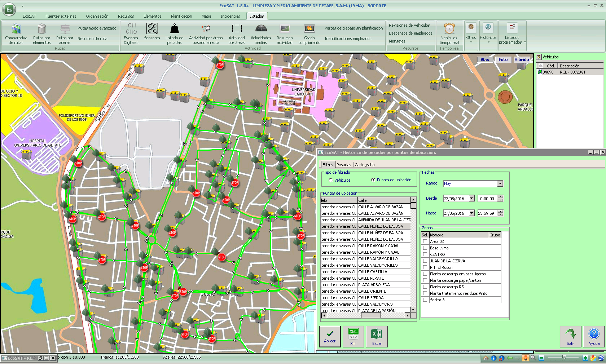This screenshot has width=606, height=364.
Task: Click the Hasta time spinner arrows
Action: [500, 213]
